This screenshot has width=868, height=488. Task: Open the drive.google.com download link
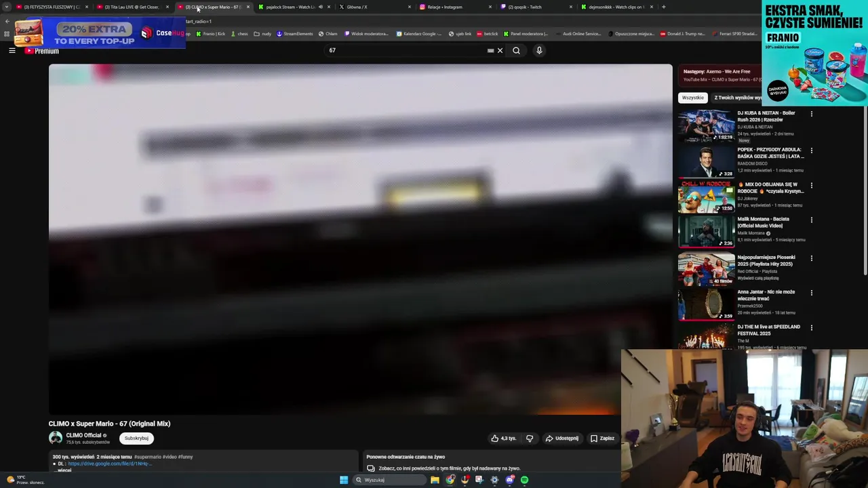tap(110, 464)
